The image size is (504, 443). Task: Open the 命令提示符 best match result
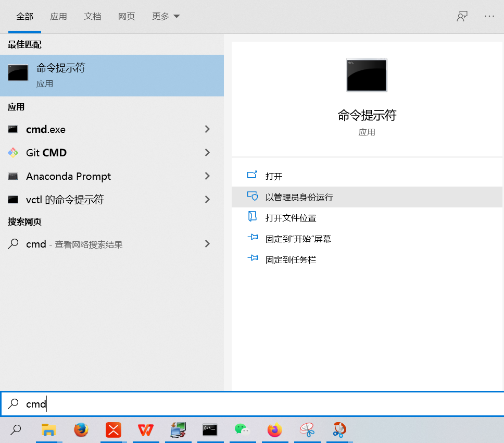112,76
